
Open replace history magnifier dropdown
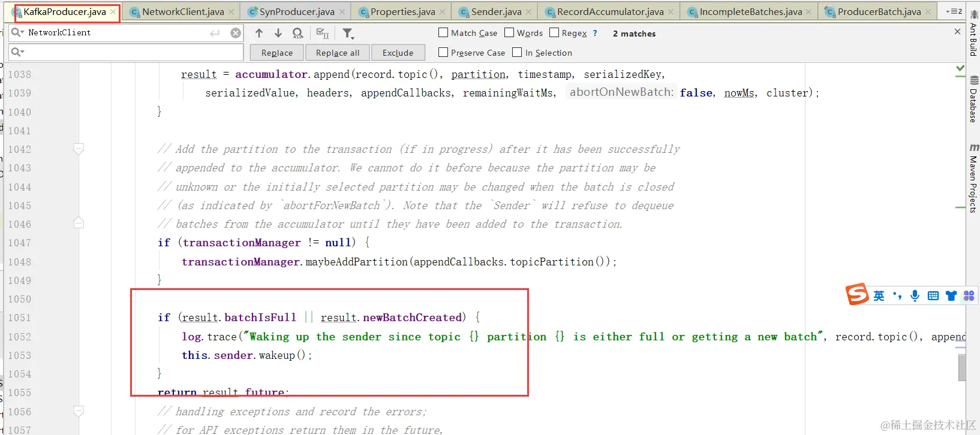[18, 52]
